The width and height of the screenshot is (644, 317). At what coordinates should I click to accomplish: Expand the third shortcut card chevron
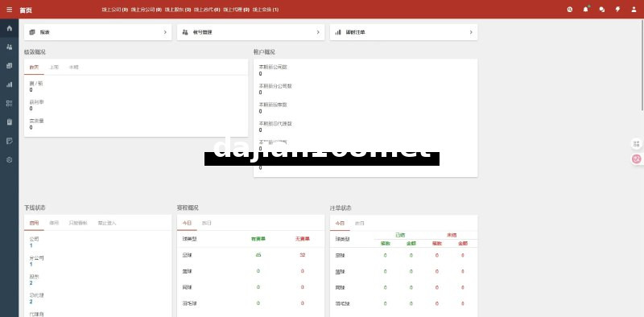[471, 32]
